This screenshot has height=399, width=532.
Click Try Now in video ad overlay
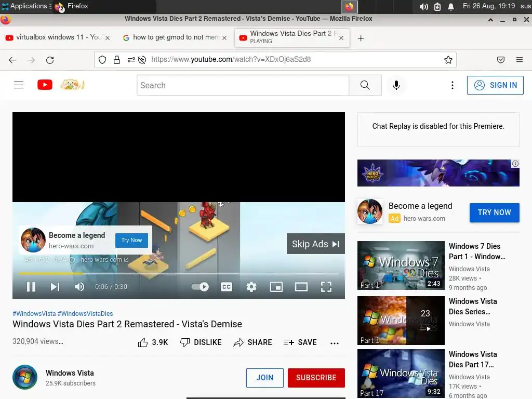click(x=131, y=240)
